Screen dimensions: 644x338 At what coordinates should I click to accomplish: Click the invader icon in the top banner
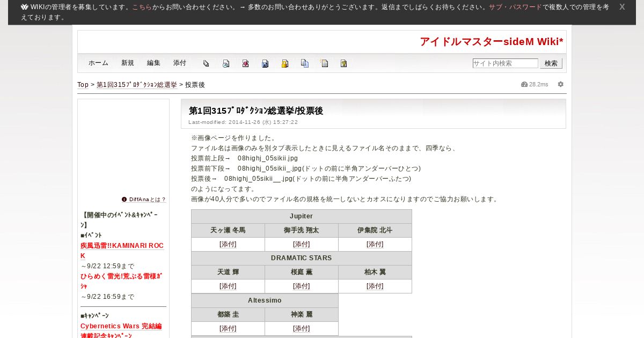[x=25, y=7]
